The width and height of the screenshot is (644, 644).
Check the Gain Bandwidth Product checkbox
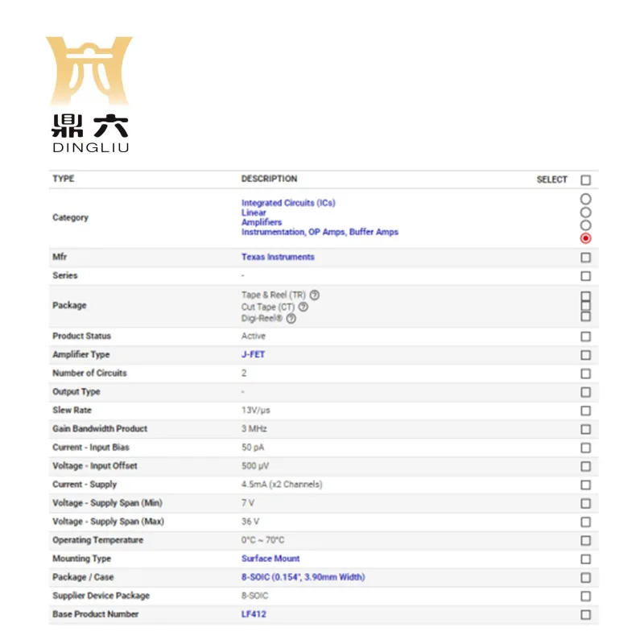coord(586,429)
